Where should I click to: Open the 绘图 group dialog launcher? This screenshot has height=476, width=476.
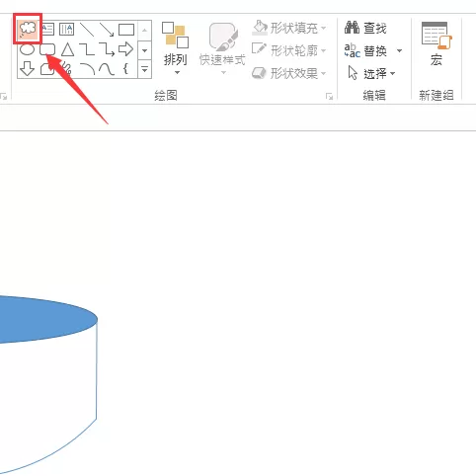329,96
